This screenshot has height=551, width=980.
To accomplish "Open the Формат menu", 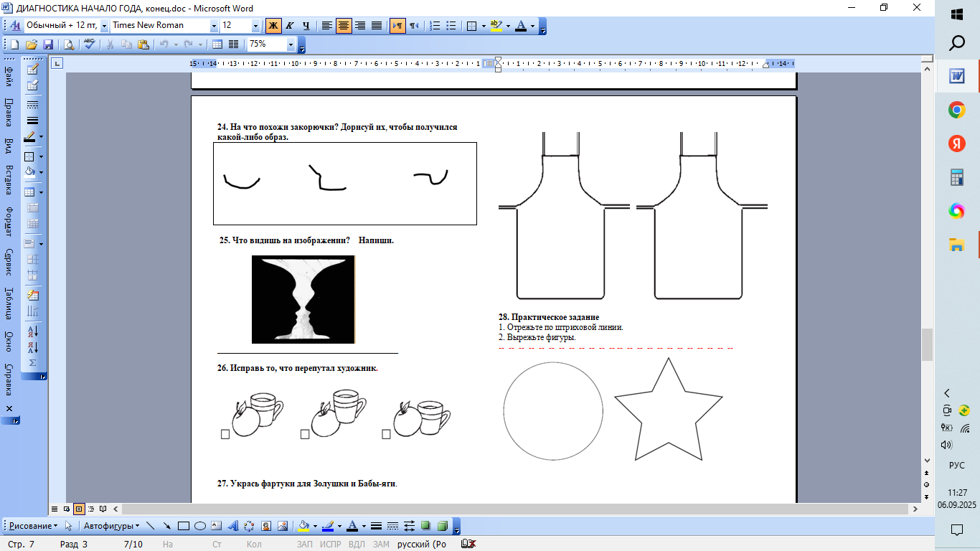I will [9, 221].
